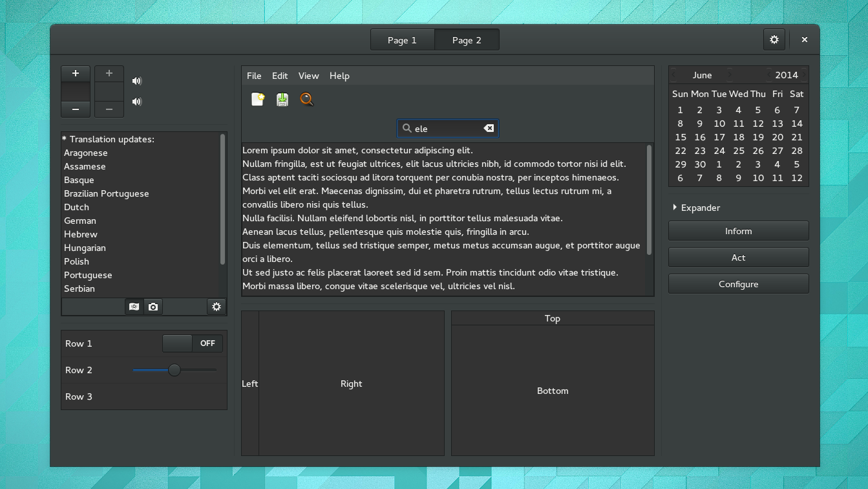Viewport: 868px width, 489px height.
Task: Go to next month after June
Action: 730,74
